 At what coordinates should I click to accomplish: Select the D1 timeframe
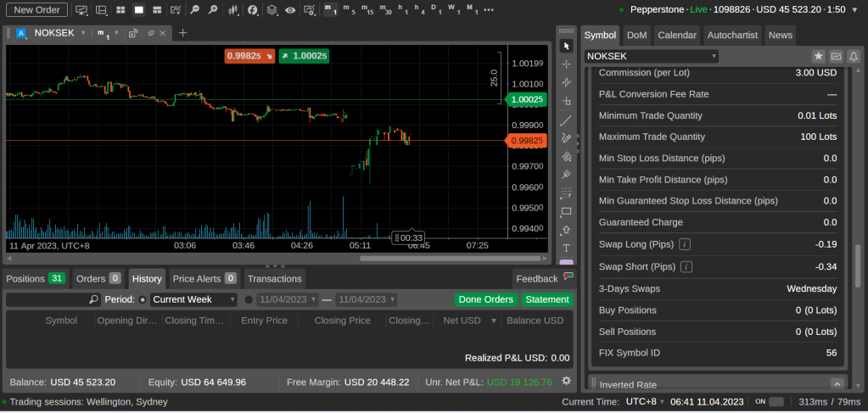tap(436, 9)
